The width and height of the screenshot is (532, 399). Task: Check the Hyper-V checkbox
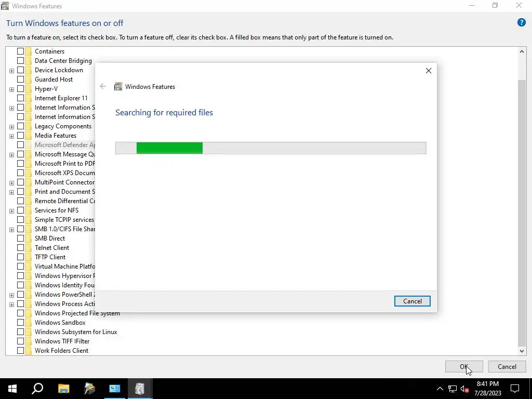[x=20, y=88]
